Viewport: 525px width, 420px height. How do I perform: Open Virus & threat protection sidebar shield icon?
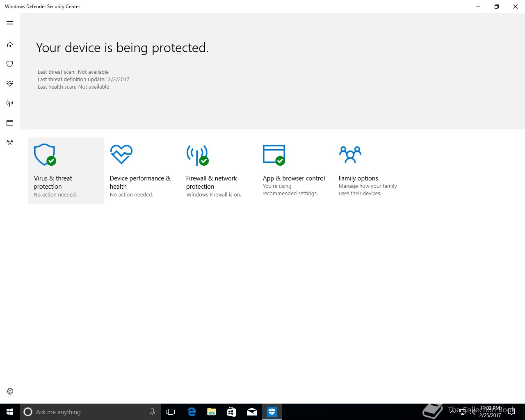(x=10, y=64)
